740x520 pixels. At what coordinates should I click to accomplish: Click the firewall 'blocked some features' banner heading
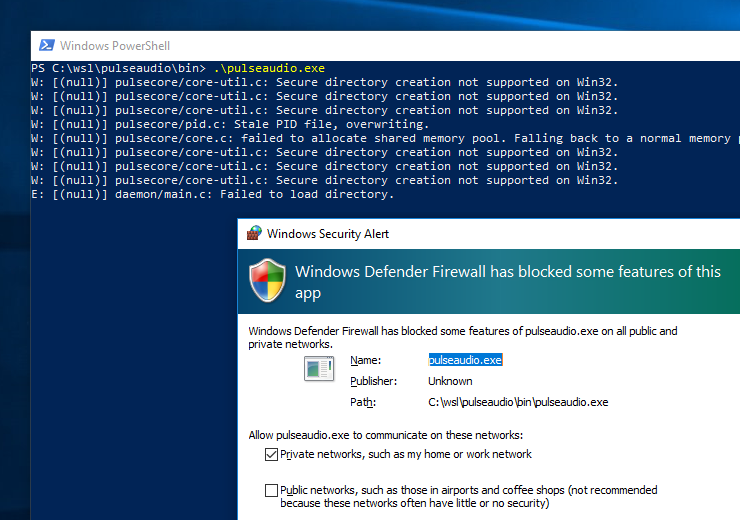pos(507,281)
